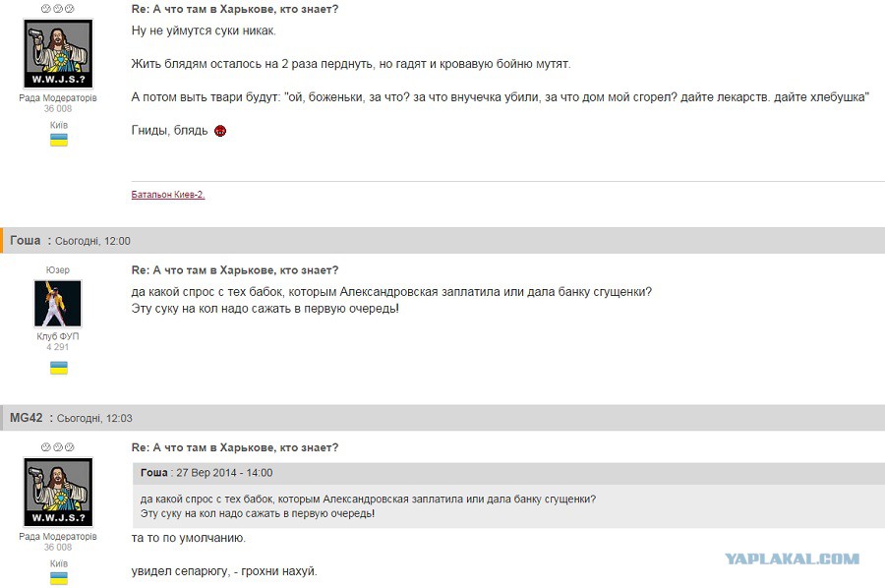Open the W.W.J.S. avatar in first post
Viewport: 885px width, 588px height.
tap(58, 54)
